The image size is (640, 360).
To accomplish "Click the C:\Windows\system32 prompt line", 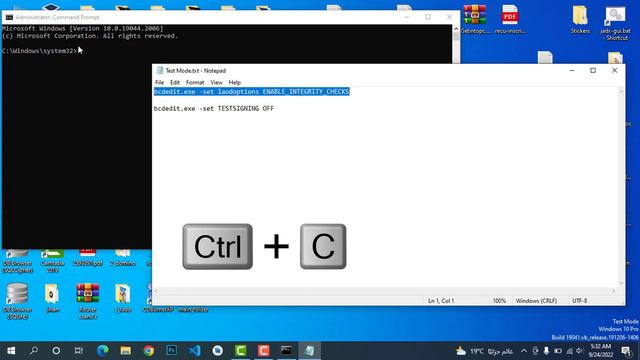I will click(x=39, y=51).
